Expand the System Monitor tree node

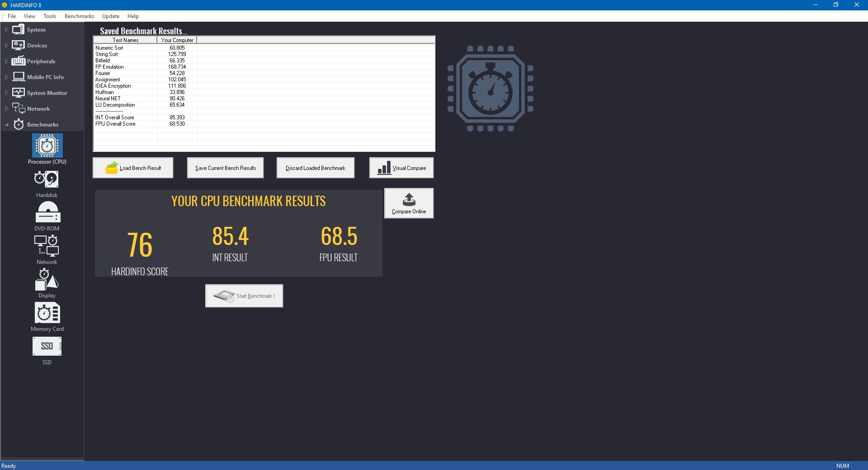point(6,93)
